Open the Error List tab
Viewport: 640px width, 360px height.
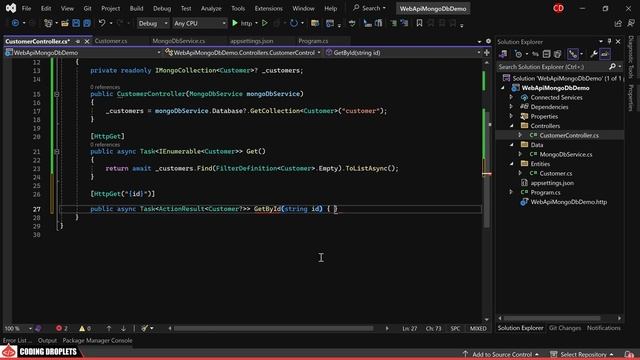[17, 340]
